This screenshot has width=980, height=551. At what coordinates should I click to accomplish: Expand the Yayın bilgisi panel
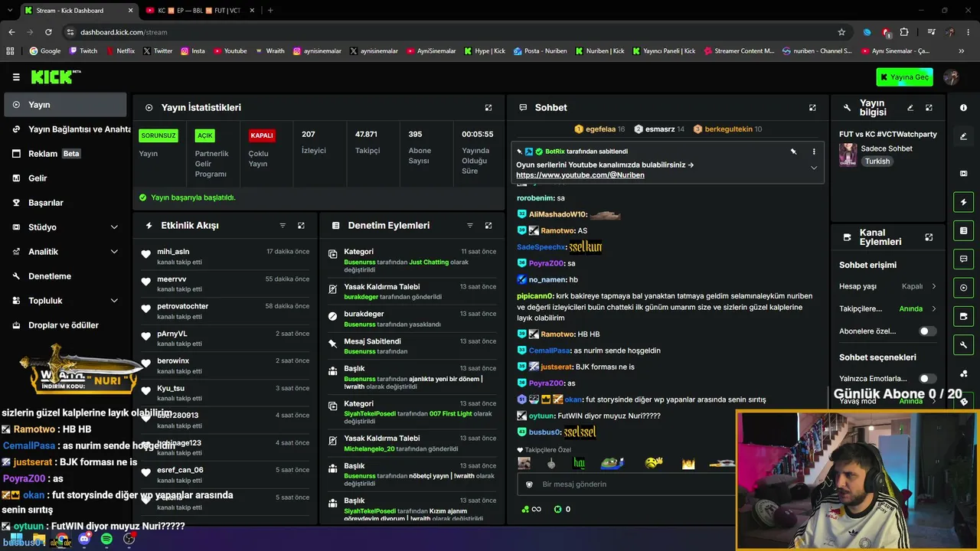pos(929,108)
